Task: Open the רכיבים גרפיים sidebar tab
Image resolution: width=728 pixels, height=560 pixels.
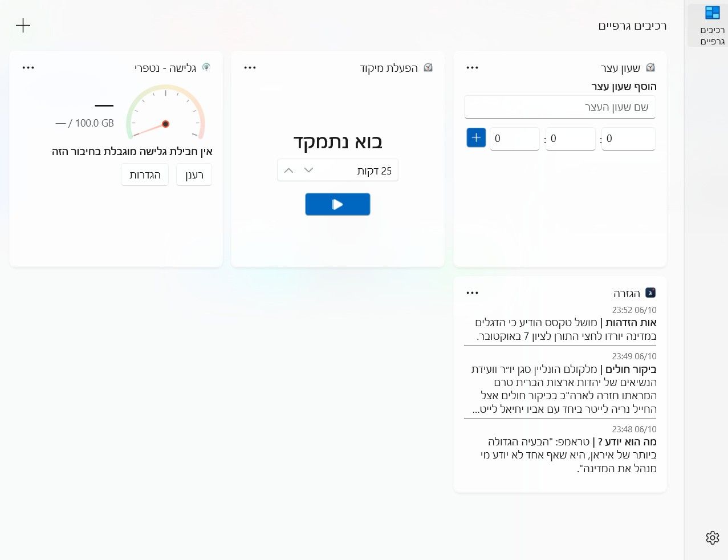Action: pos(707,26)
